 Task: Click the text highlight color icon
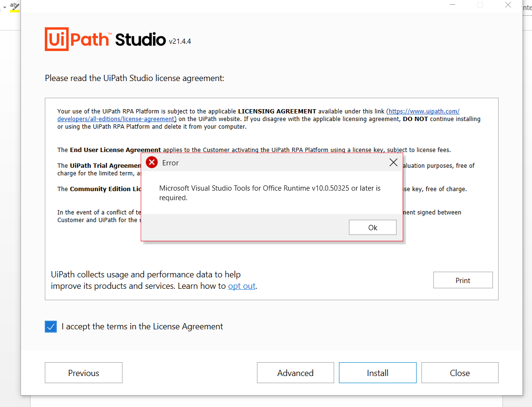[15, 7]
